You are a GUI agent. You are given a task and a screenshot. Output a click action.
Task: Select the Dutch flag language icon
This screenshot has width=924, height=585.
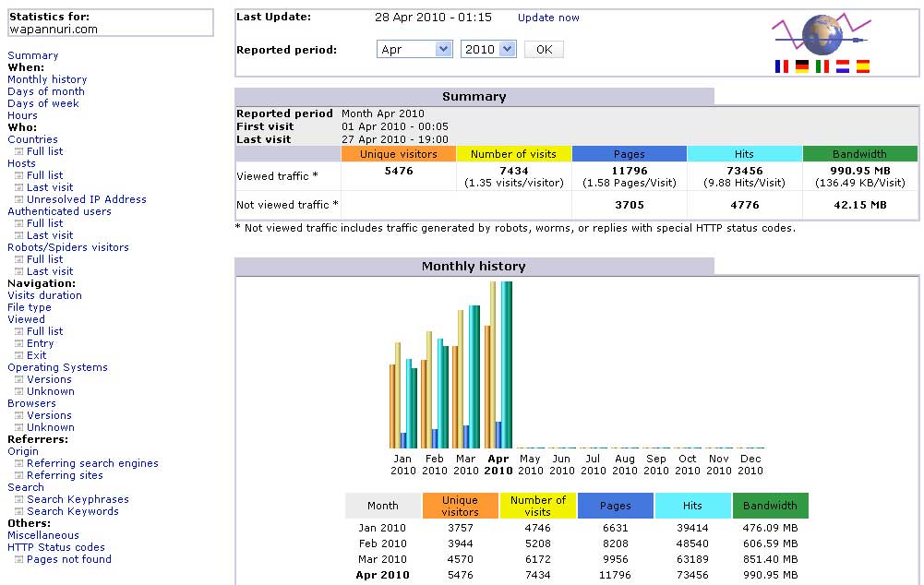click(843, 66)
